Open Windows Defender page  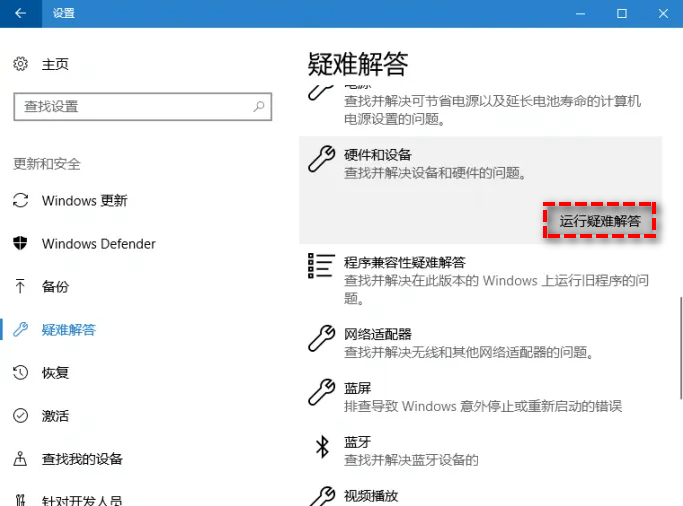click(98, 243)
